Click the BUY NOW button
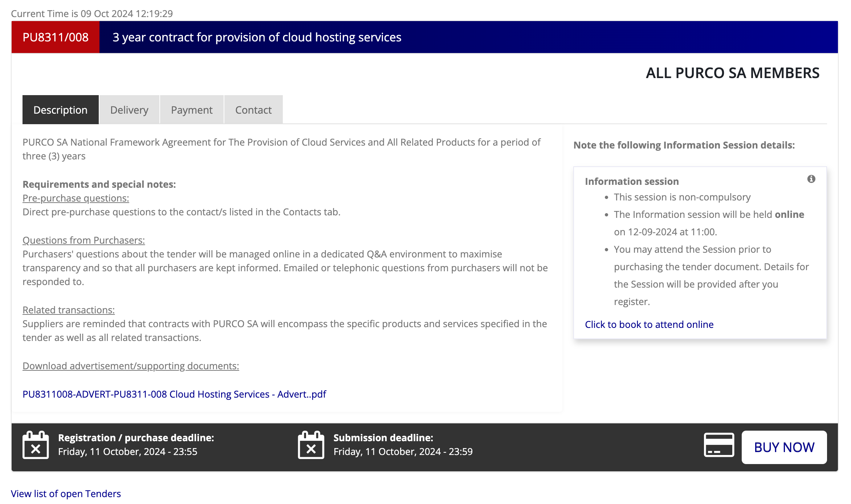The width and height of the screenshot is (851, 504). coord(784,447)
